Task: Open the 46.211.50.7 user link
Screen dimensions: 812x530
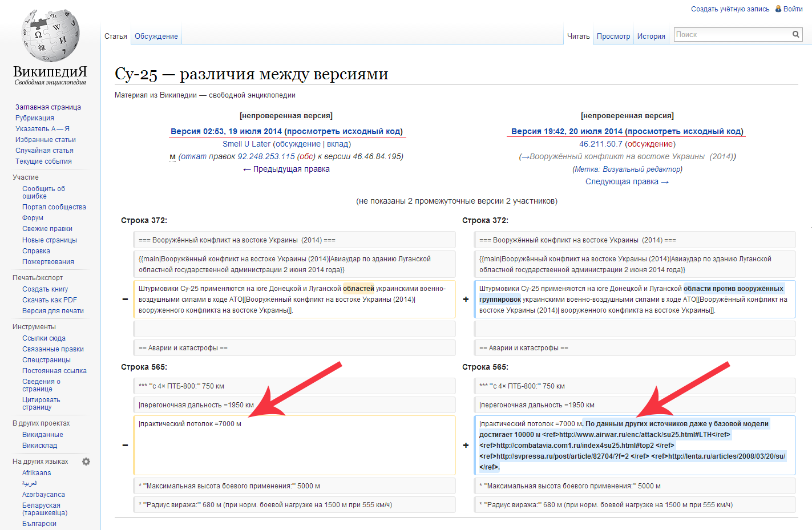Action: [601, 144]
